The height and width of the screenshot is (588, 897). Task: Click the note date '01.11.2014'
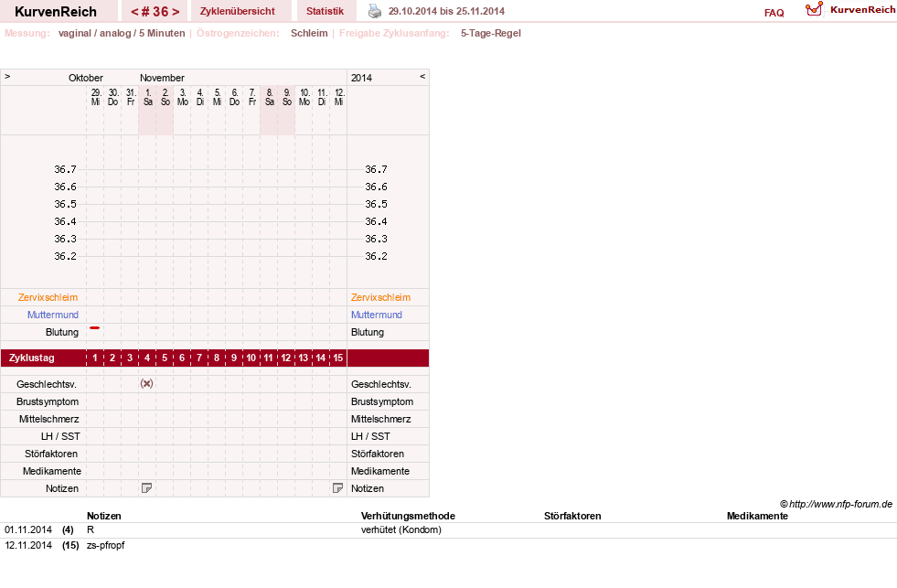coord(28,529)
